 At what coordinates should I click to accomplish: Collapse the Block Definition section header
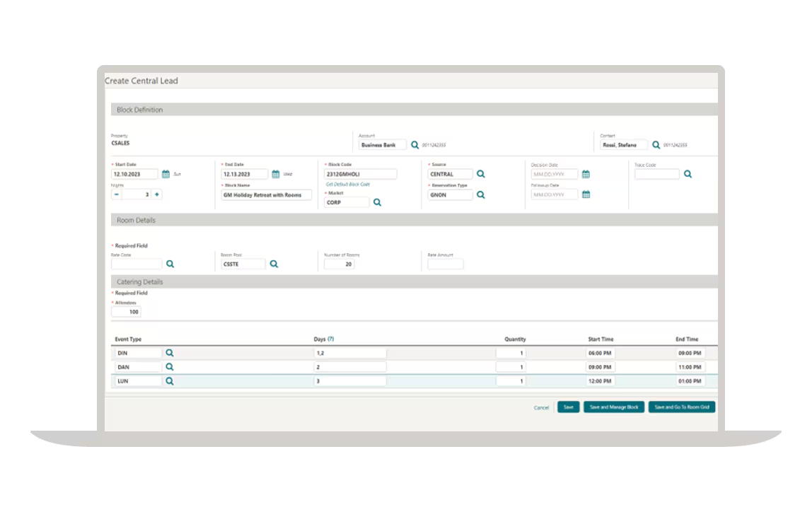(141, 110)
